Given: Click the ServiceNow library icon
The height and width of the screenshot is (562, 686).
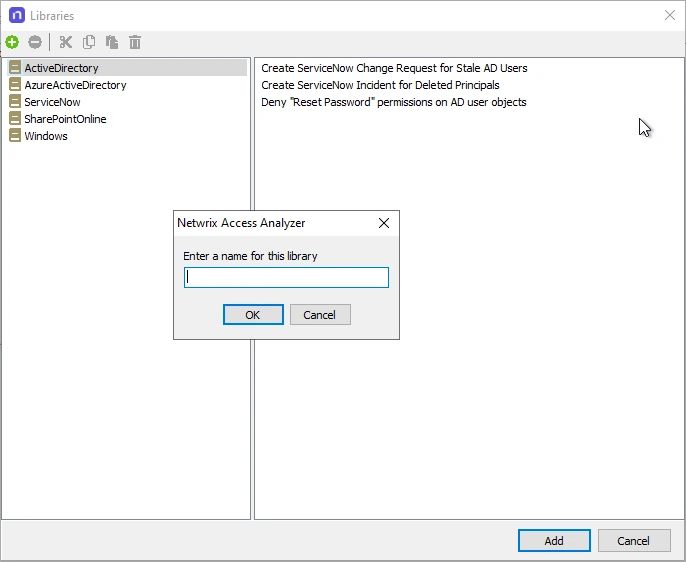Looking at the screenshot, I should (x=15, y=101).
